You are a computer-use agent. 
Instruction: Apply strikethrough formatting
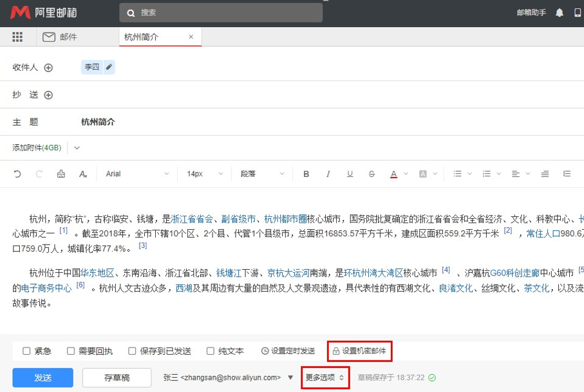coord(372,174)
